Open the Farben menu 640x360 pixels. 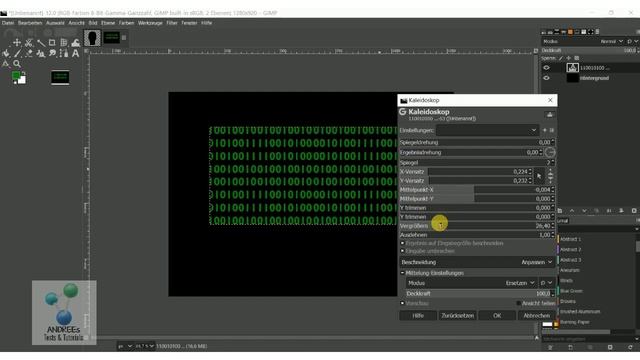[x=126, y=23]
